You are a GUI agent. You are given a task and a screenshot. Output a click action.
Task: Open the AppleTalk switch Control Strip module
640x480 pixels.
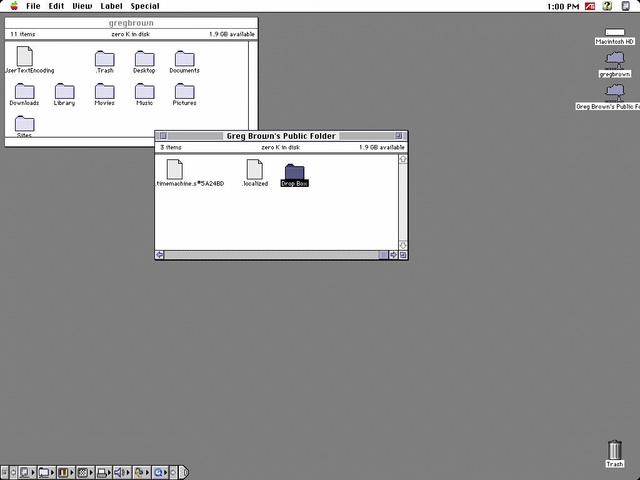pos(27,473)
